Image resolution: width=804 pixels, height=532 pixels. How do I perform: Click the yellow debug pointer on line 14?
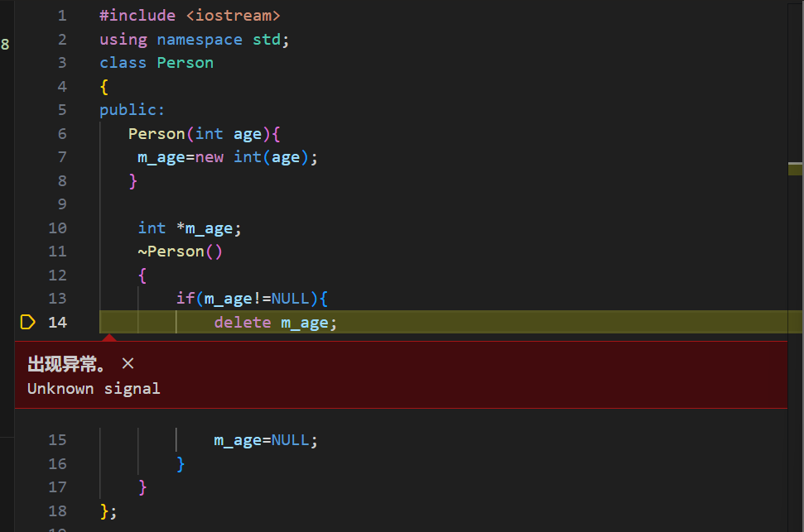pyautogui.click(x=27, y=322)
